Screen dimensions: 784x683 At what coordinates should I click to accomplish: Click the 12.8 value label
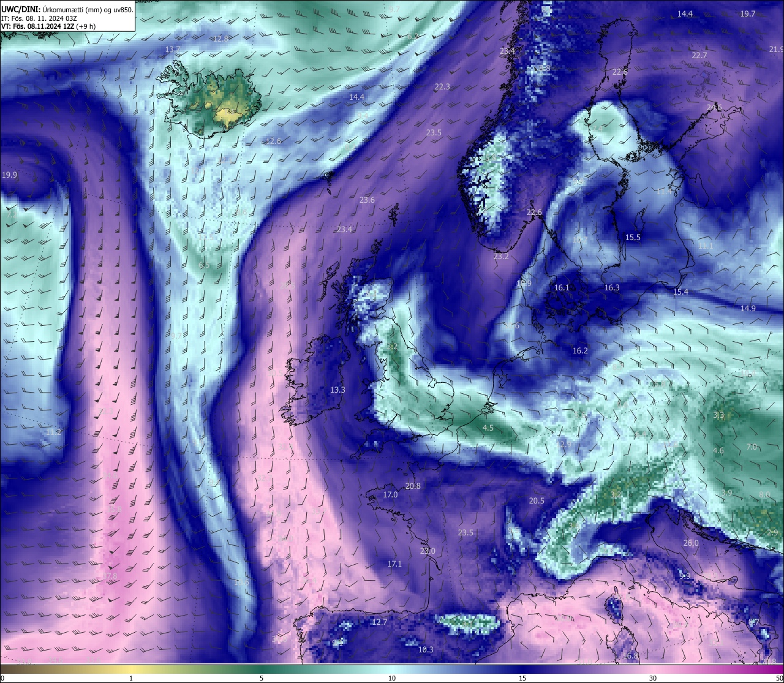click(x=221, y=38)
